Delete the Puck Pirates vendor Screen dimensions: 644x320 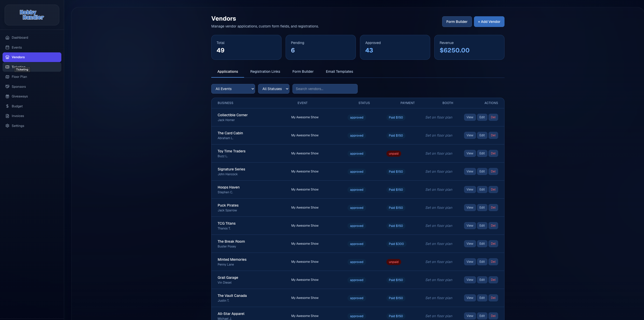[x=493, y=208]
